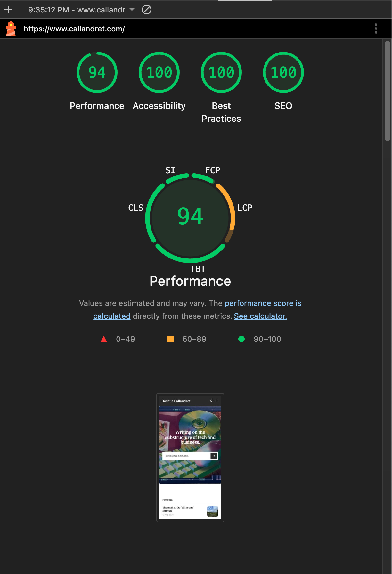Image resolution: width=392 pixels, height=574 pixels.
Task: Jump to Accessibility score gauge 100
Action: point(159,72)
